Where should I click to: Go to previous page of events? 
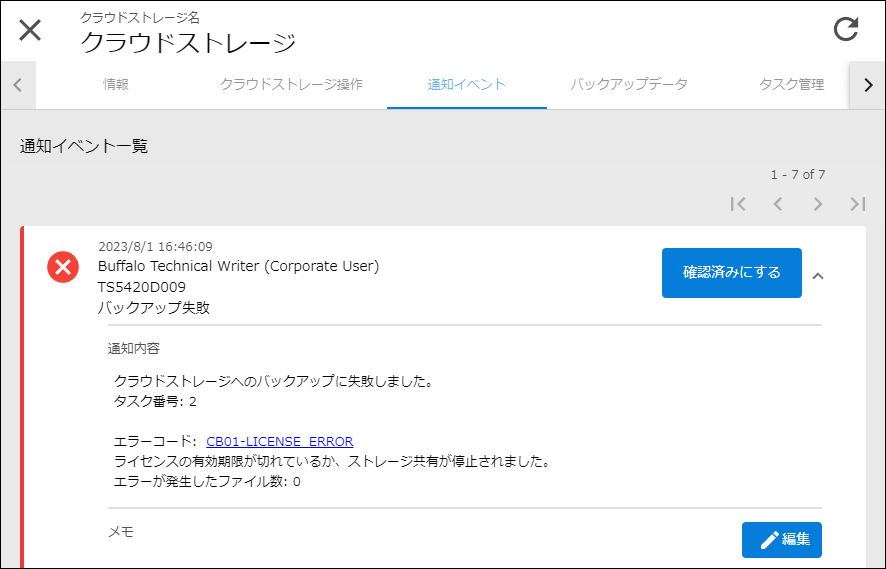(778, 204)
